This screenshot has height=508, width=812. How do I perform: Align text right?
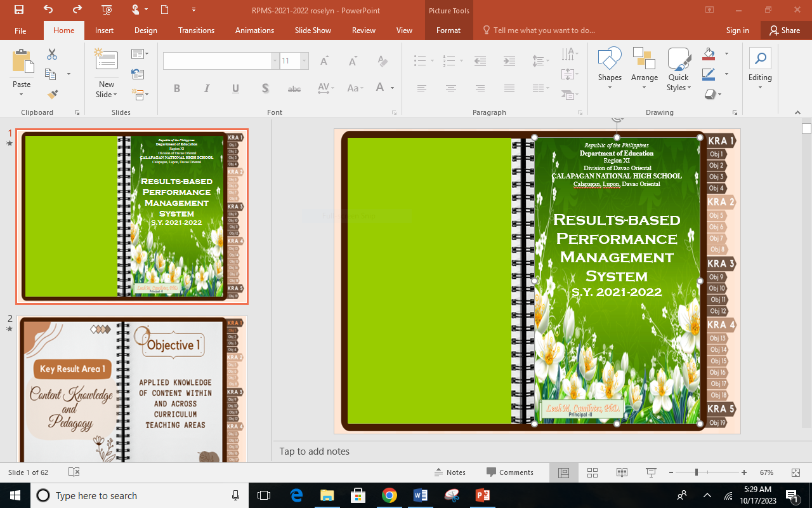pos(480,88)
